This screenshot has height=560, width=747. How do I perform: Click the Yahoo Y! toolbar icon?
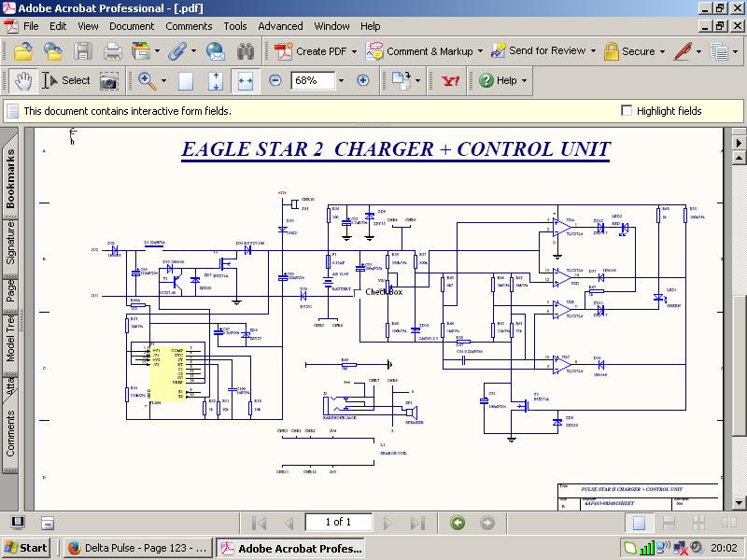pos(451,81)
